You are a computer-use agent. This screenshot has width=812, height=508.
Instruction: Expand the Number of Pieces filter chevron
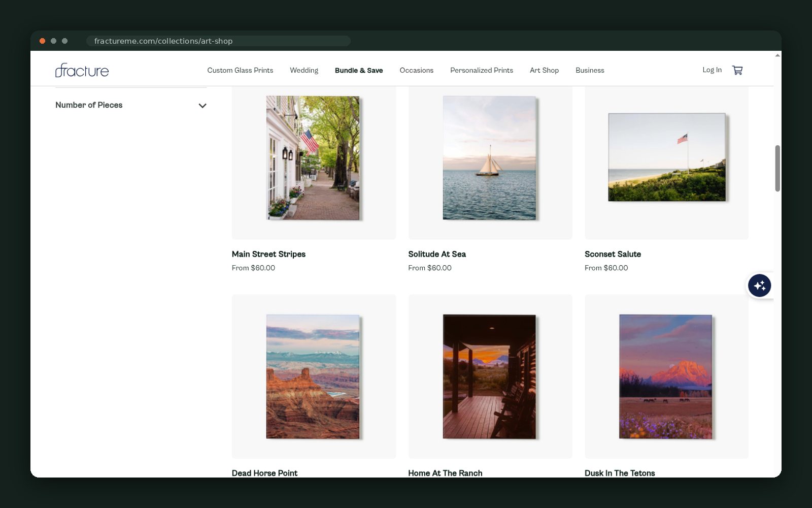202,106
